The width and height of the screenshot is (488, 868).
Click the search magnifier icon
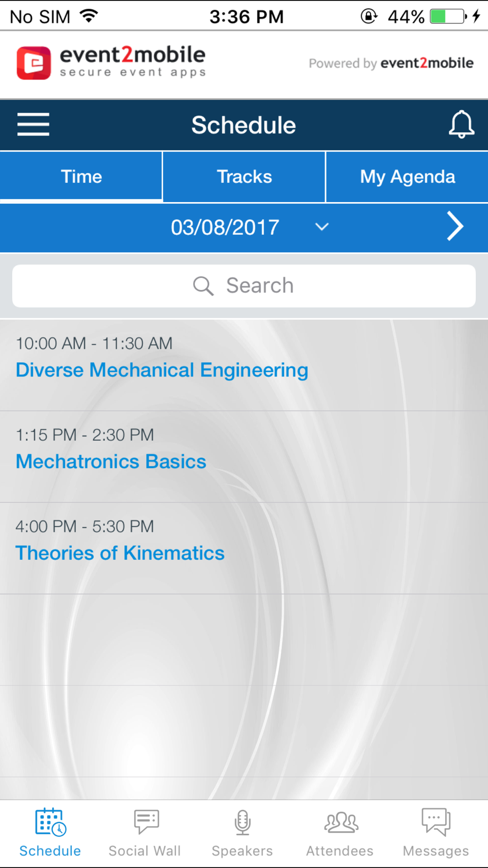click(203, 286)
